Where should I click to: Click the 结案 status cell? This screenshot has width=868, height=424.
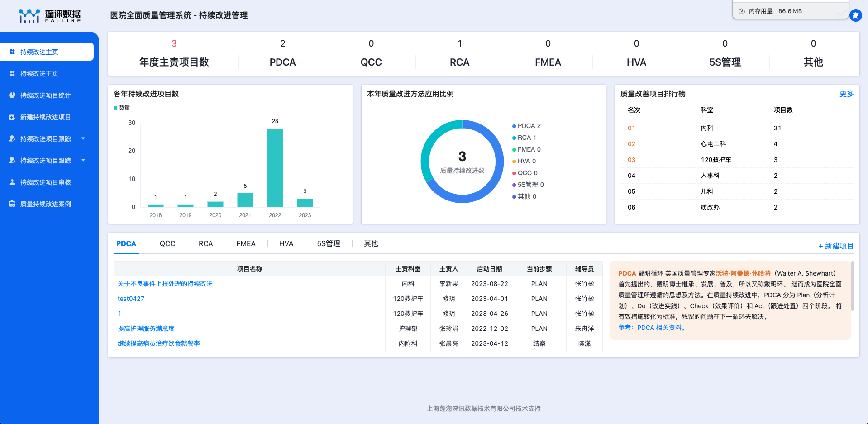pyautogui.click(x=539, y=343)
